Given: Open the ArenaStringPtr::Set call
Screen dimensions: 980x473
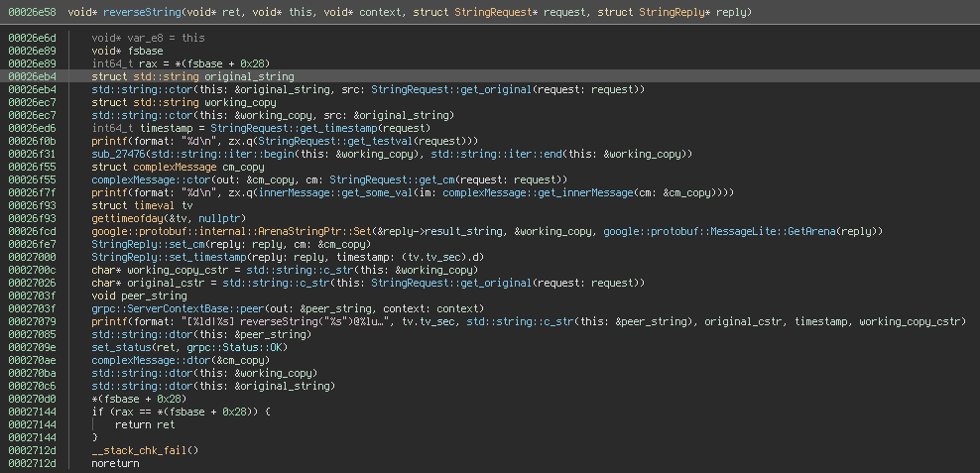Looking at the screenshot, I should pyautogui.click(x=258, y=230).
